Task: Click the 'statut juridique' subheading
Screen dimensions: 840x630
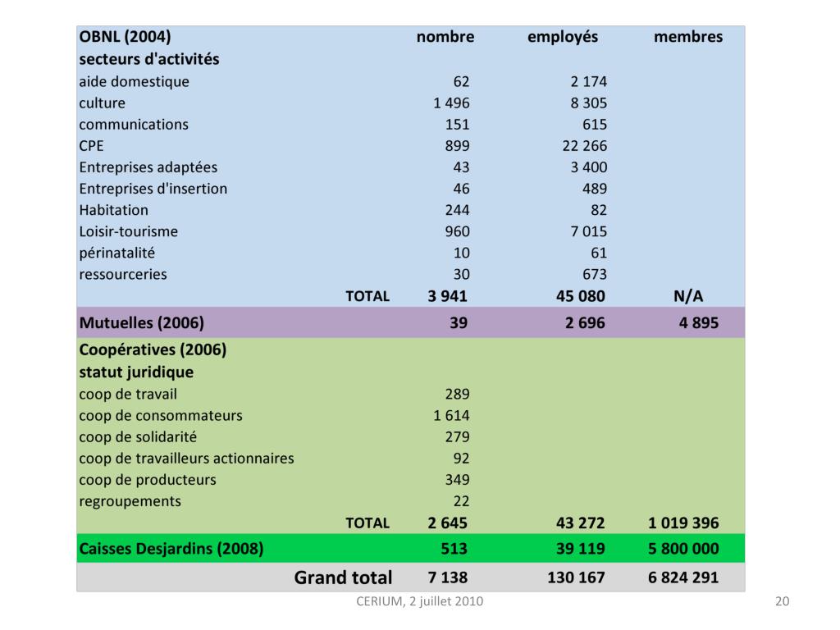Action: 136,372
